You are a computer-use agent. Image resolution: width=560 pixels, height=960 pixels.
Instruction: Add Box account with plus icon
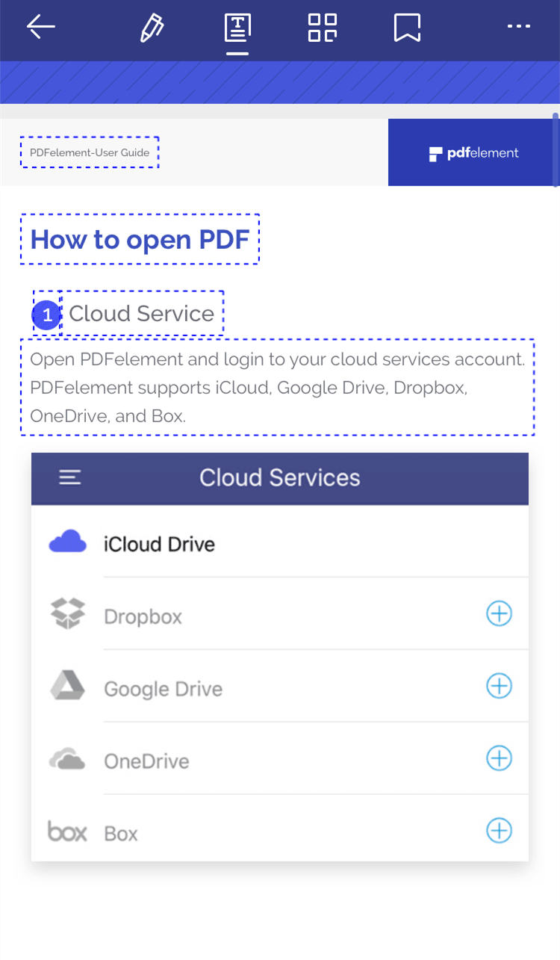pos(499,830)
